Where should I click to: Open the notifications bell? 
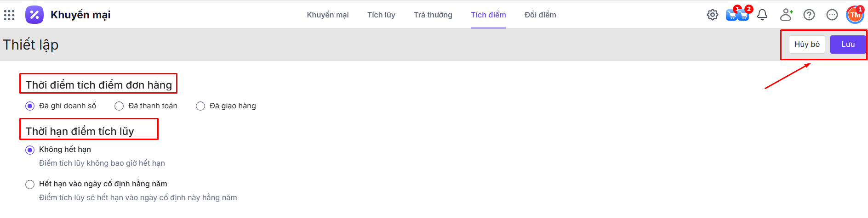point(762,15)
